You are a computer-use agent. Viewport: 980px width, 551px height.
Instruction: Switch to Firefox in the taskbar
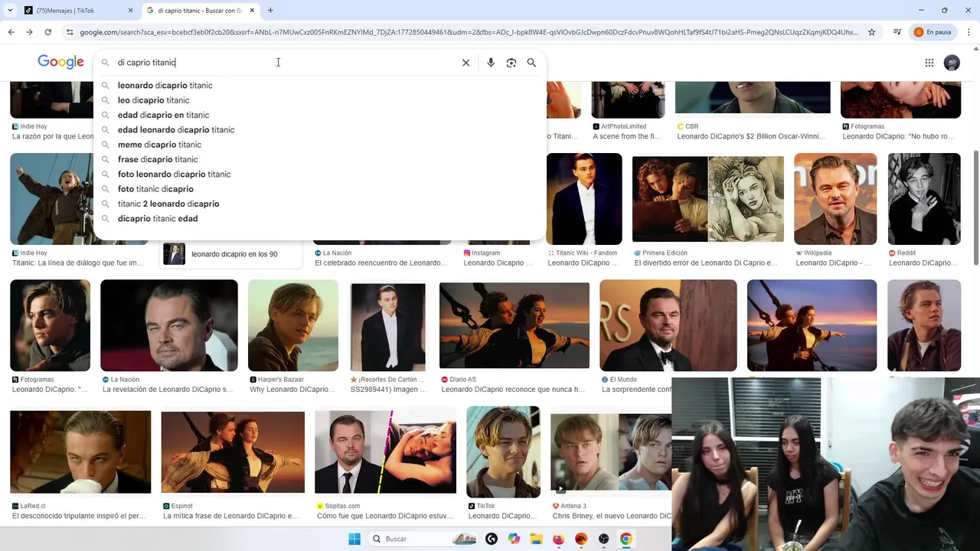click(558, 539)
